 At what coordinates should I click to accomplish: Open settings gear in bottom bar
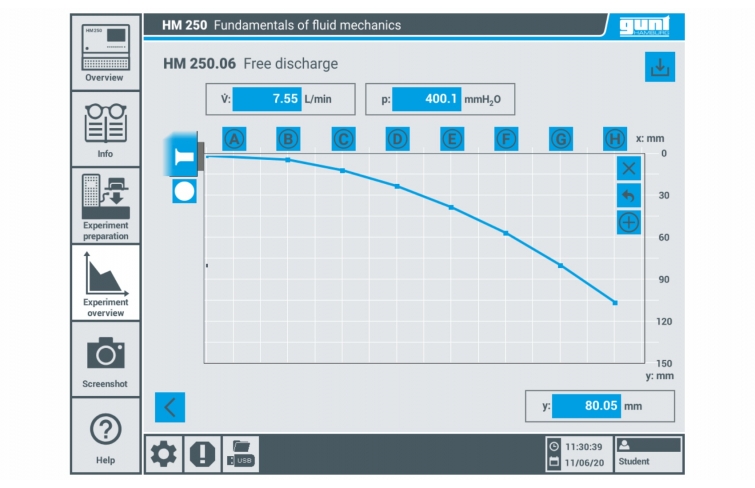coord(163,454)
